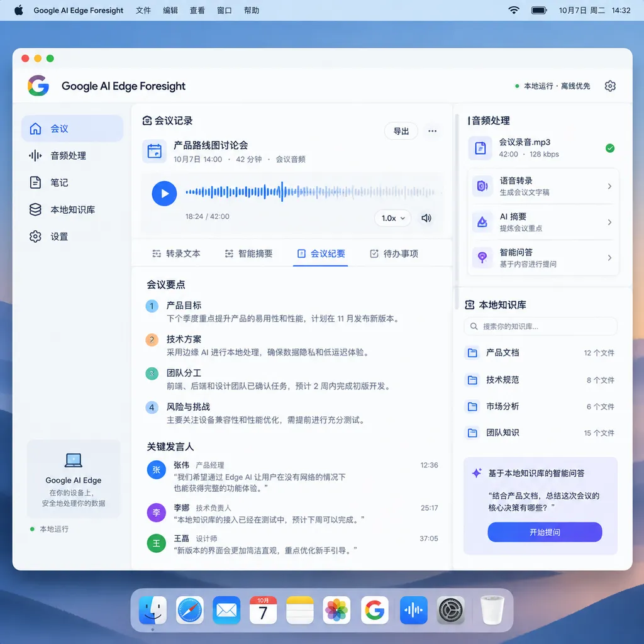Switch to the 转录文本 tab
644x644 pixels.
[x=176, y=254]
